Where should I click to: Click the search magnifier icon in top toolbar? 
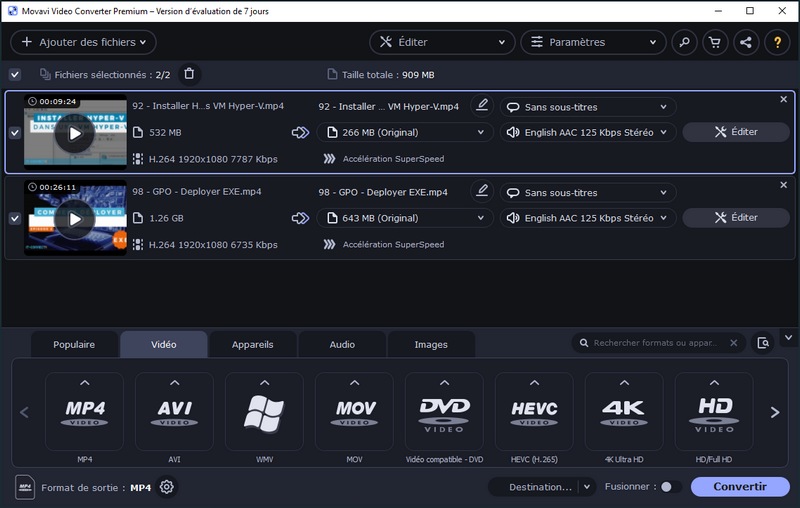pos(684,42)
